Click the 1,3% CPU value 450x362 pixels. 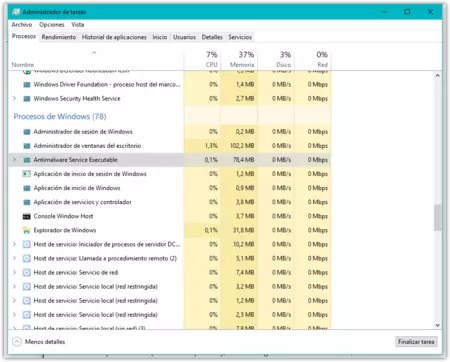point(211,146)
